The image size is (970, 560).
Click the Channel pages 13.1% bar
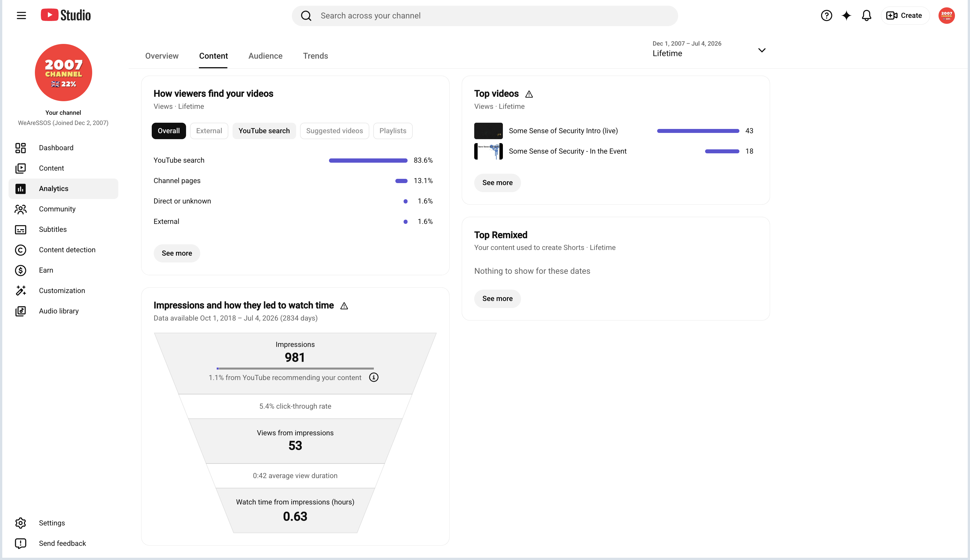401,181
